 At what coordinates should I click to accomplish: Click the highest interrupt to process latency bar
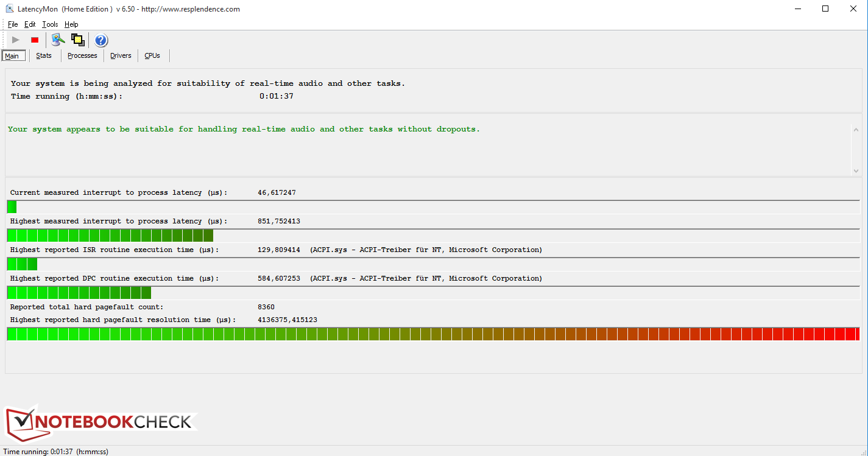click(x=433, y=236)
